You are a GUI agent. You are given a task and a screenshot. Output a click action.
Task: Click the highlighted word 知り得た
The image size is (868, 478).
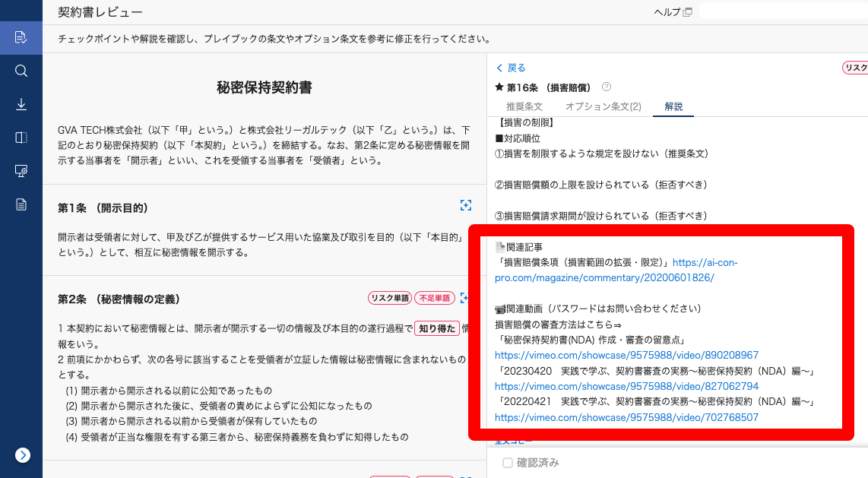[437, 328]
